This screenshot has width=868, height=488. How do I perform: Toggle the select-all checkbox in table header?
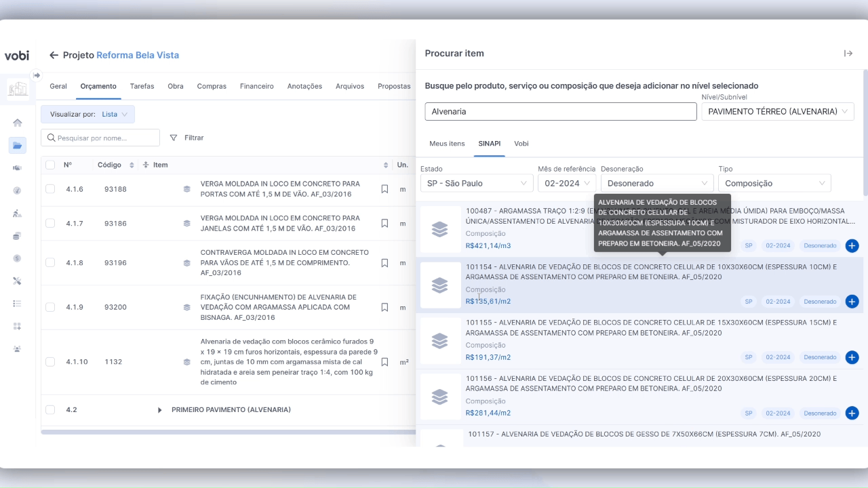tap(50, 165)
